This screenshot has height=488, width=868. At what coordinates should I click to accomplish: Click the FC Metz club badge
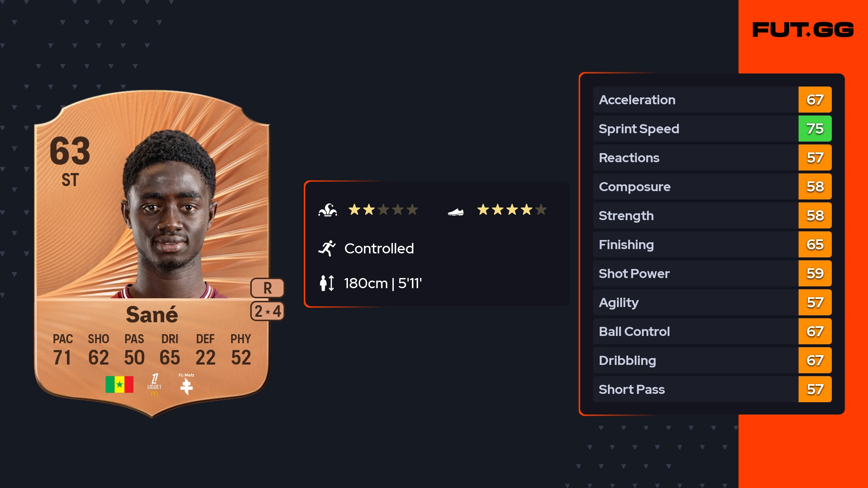(186, 384)
